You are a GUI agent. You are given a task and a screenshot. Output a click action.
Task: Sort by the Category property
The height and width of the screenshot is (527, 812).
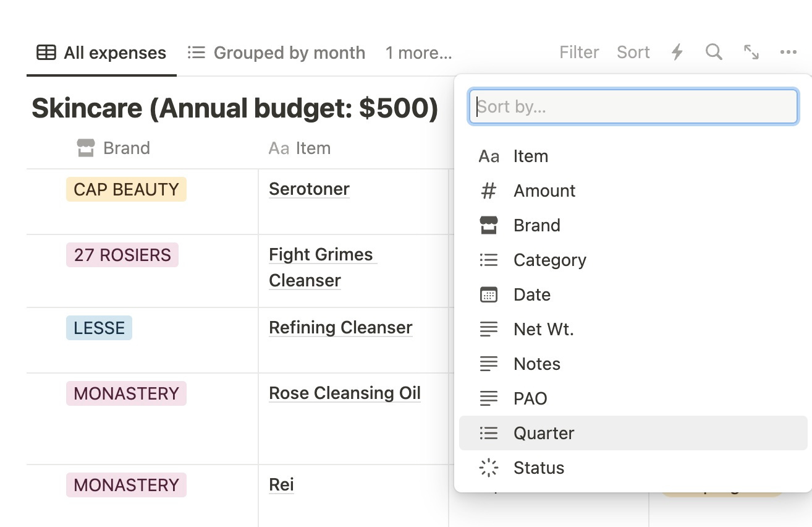[633, 260]
